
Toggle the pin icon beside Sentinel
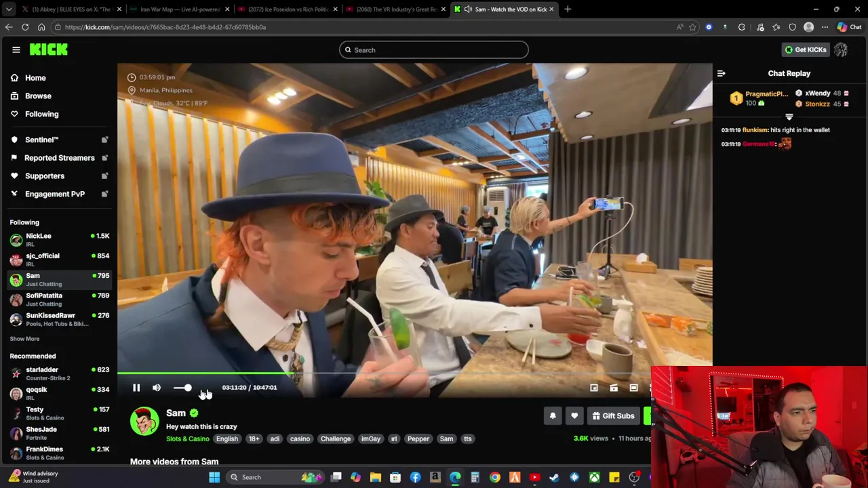(x=104, y=140)
